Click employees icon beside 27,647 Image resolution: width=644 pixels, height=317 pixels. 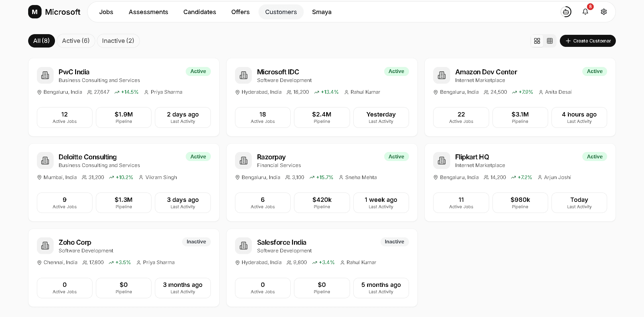pos(90,92)
